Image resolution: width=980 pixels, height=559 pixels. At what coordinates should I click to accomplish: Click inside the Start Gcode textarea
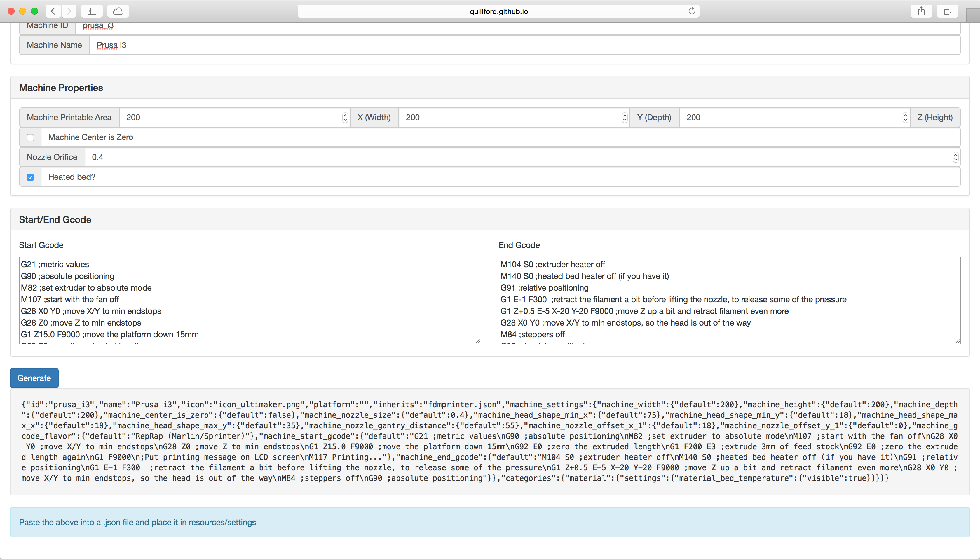(x=250, y=300)
